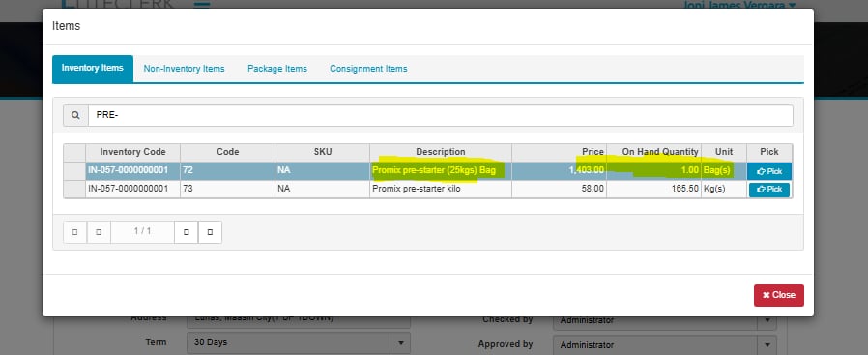Click the Kg(s) unit cell
This screenshot has width=868, height=355.
724,189
